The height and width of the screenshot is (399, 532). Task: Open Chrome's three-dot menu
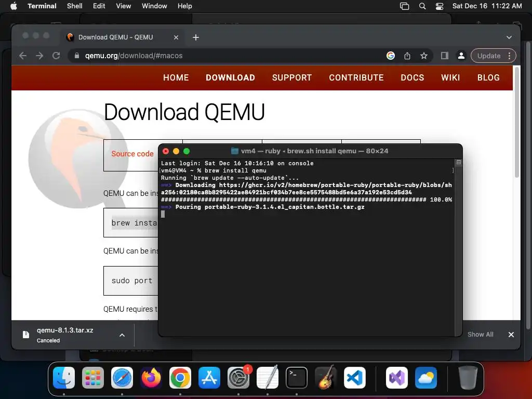(509, 56)
